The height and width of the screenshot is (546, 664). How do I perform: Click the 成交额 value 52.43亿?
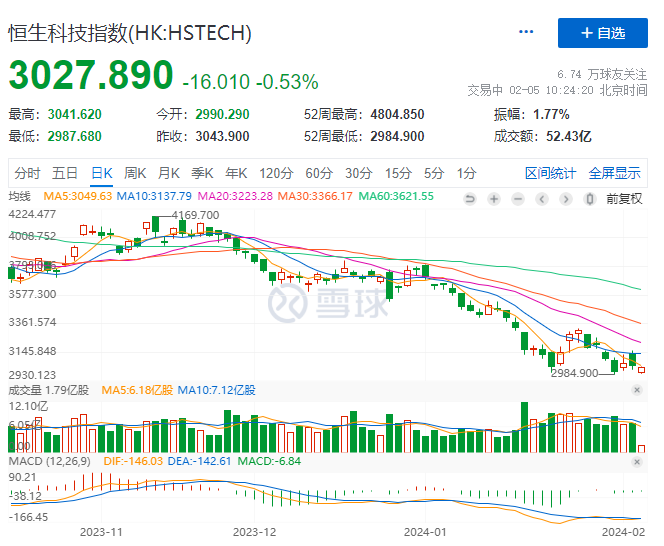pos(569,136)
